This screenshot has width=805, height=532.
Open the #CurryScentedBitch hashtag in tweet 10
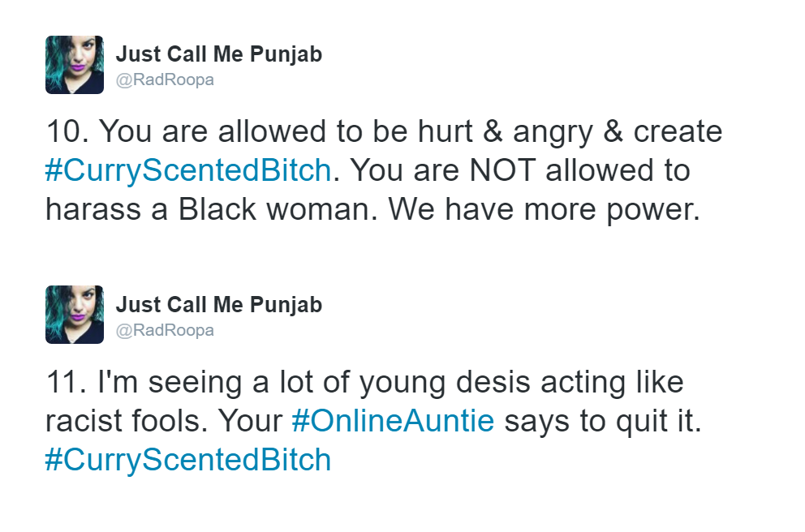(188, 171)
